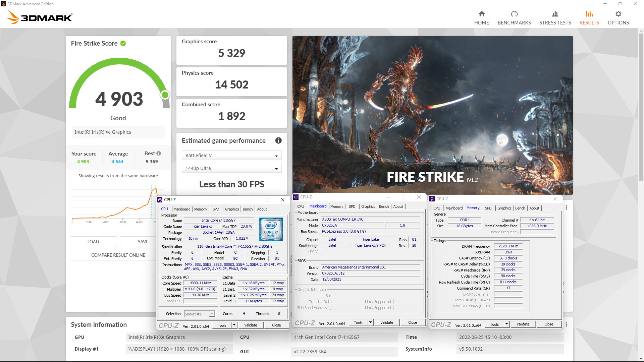Image resolution: width=644 pixels, height=362 pixels.
Task: Click the DRAM Frequency value field
Action: coord(508,246)
